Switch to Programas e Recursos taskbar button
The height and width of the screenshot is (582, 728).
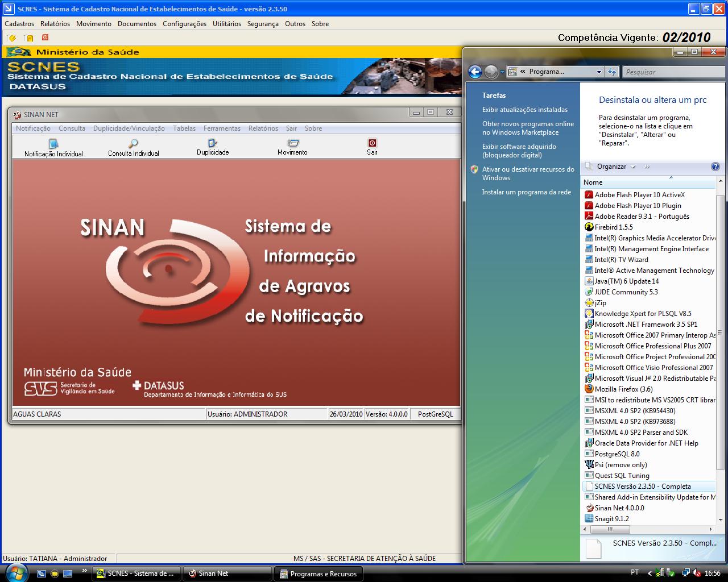(318, 573)
